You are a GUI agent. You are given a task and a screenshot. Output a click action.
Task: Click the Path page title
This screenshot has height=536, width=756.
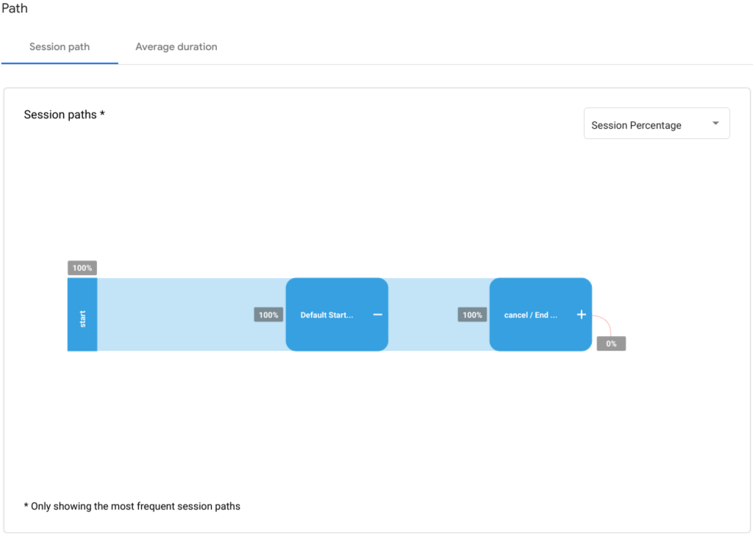(14, 8)
